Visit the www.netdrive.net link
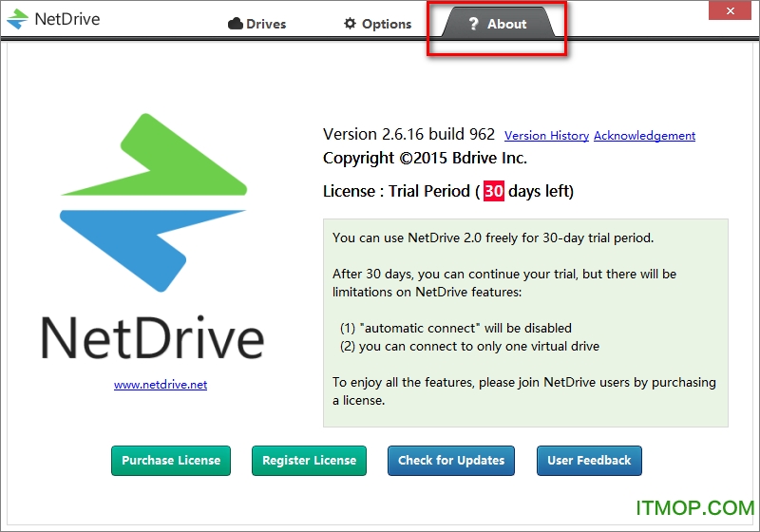 coord(161,385)
